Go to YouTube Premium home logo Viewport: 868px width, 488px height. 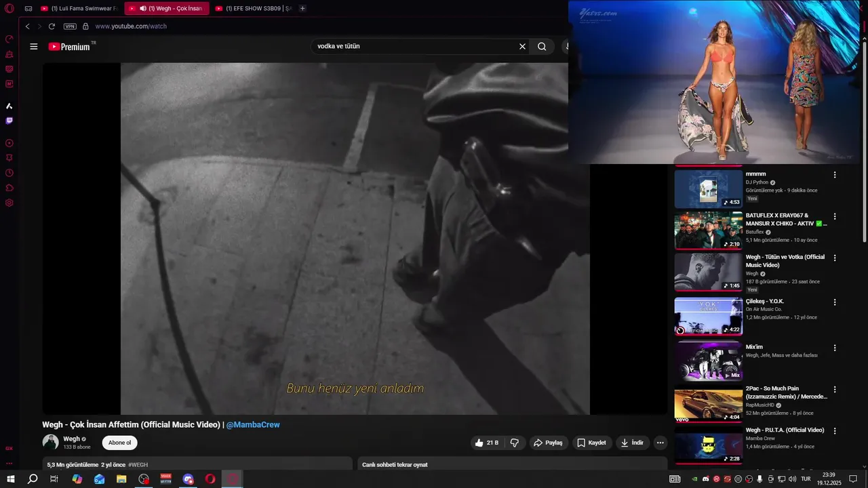(70, 47)
